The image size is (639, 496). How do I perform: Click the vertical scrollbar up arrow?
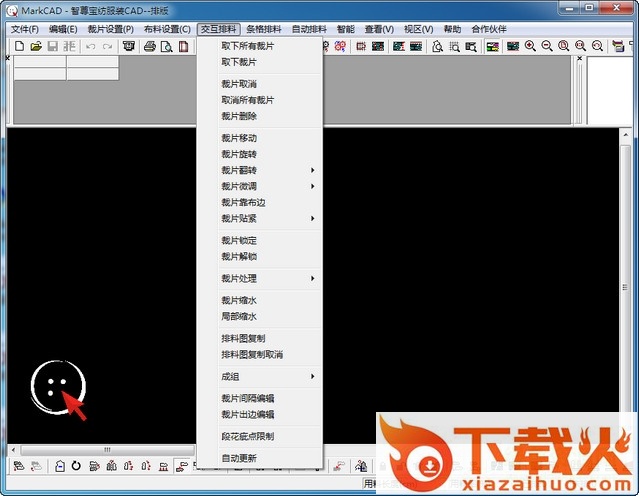[626, 134]
